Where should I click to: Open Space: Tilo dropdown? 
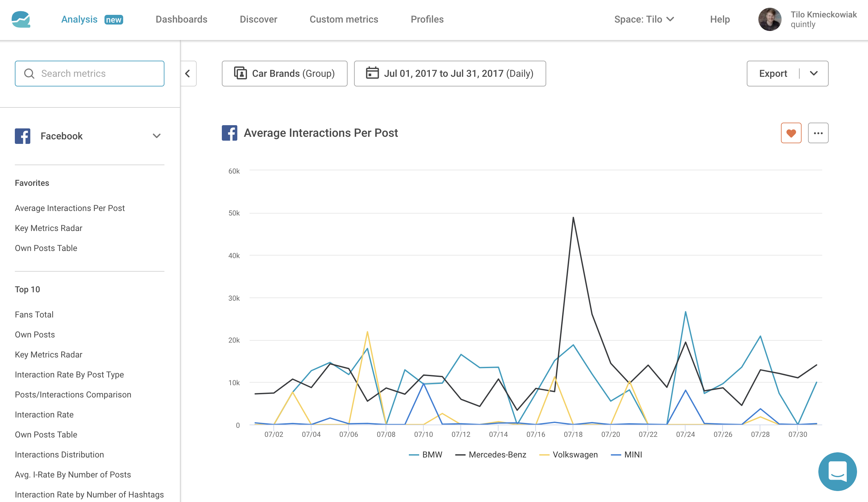tap(644, 19)
